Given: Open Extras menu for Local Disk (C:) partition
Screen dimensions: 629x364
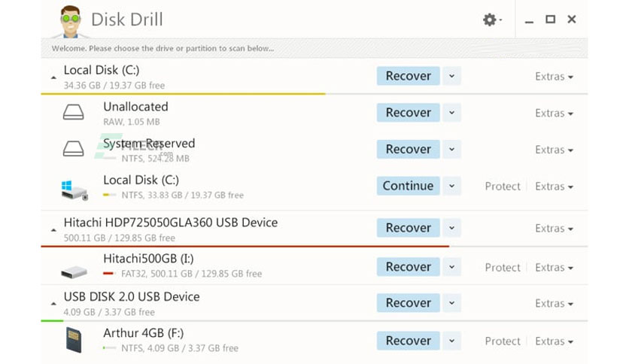Looking at the screenshot, I should (554, 187).
